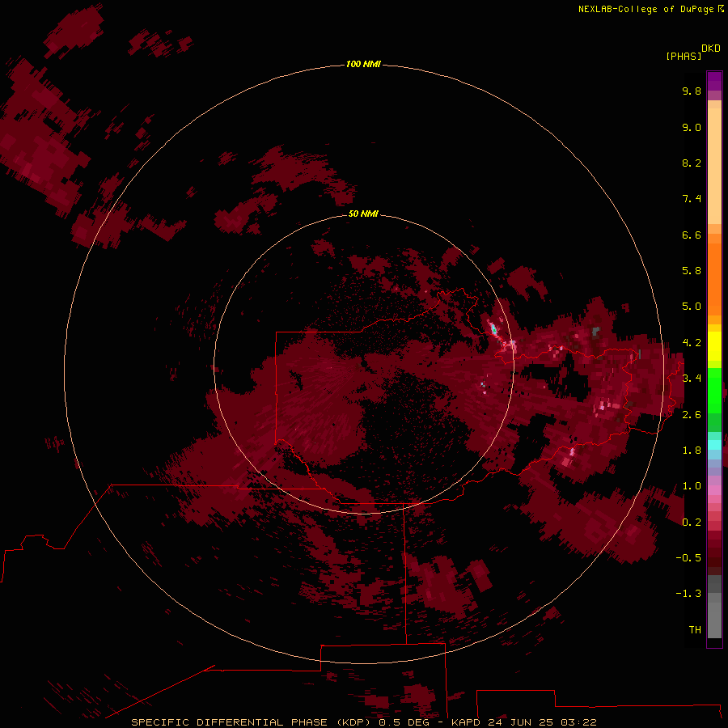728x728 pixels.
Task: Click the [PHAS] label above the color scale
Action: [x=684, y=56]
